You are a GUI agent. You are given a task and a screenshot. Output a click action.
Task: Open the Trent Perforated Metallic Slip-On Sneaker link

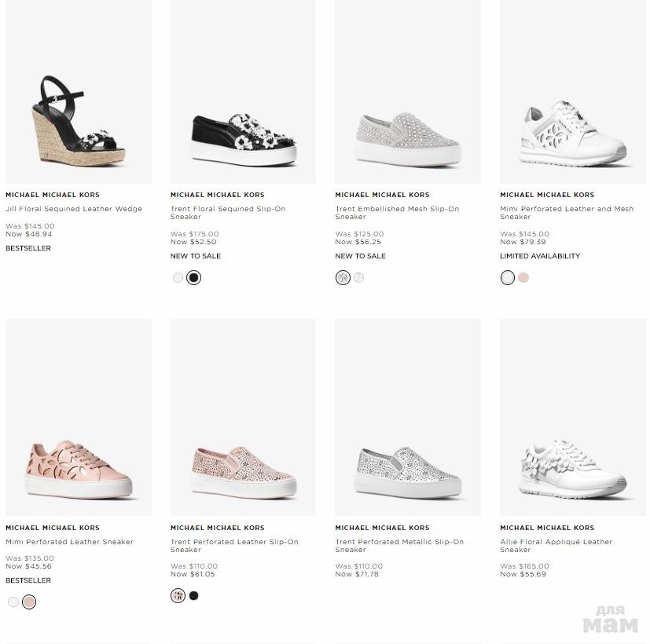point(399,545)
